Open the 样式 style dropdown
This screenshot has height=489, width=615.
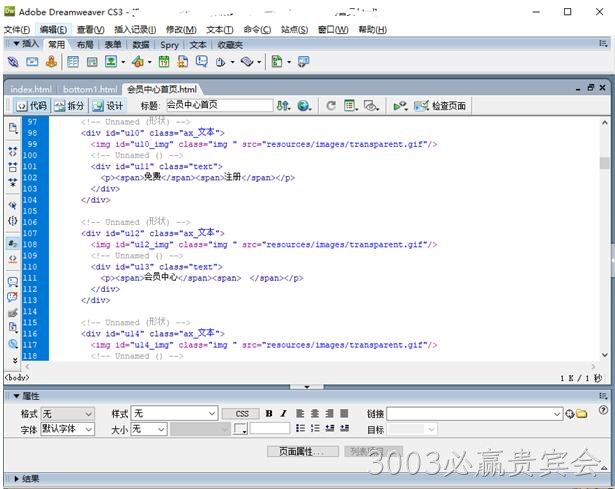tap(174, 413)
